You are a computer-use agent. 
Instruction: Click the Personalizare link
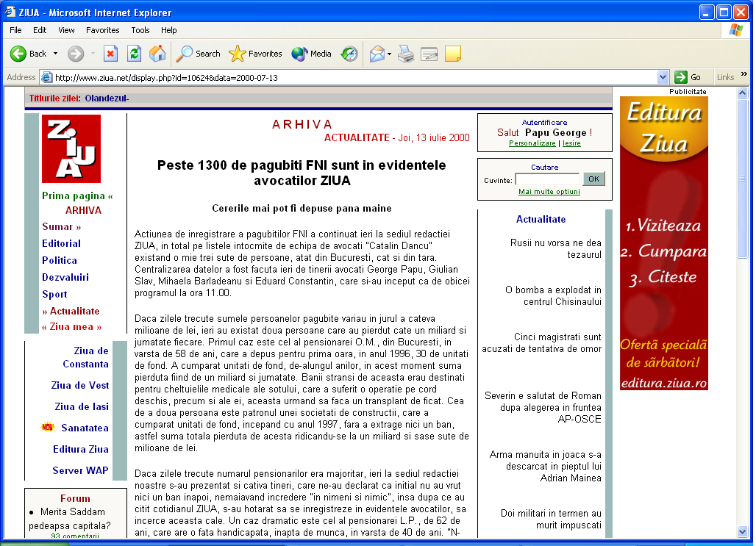click(x=532, y=143)
